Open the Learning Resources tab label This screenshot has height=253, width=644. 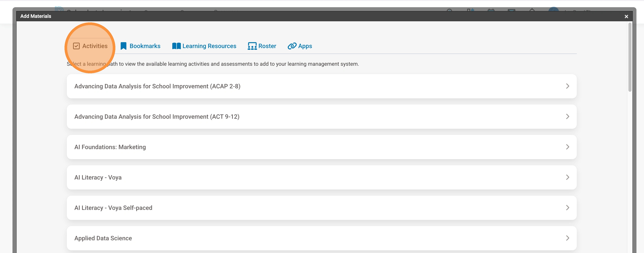click(209, 46)
